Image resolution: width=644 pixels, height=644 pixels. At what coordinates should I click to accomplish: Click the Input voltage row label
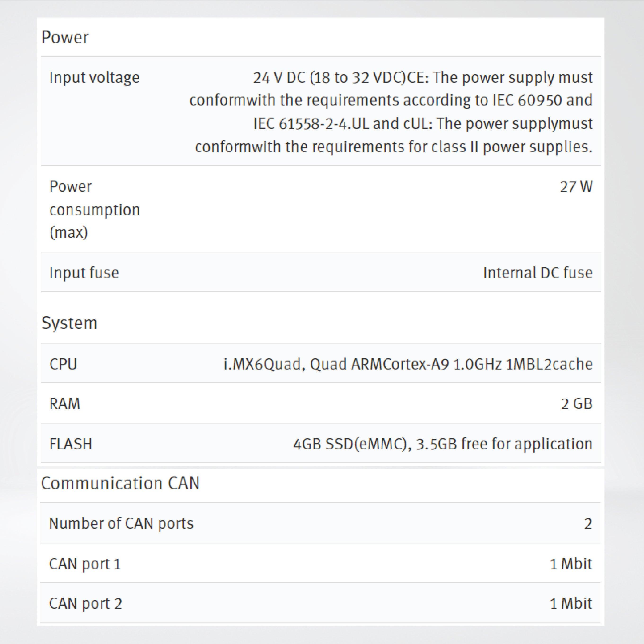(x=94, y=78)
